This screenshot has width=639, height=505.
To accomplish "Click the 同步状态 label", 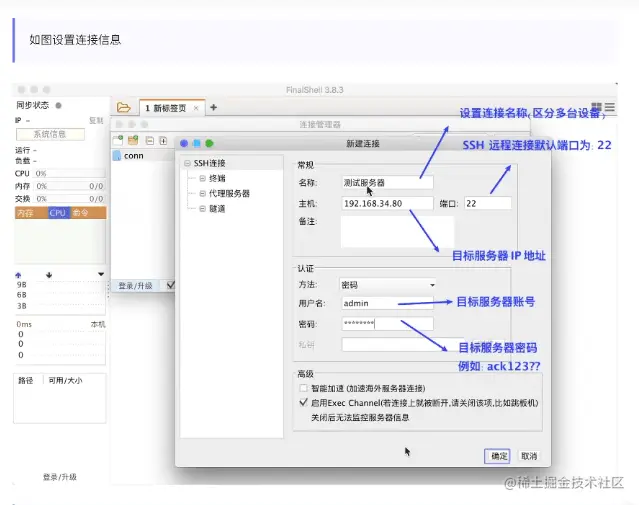I will pyautogui.click(x=33, y=105).
